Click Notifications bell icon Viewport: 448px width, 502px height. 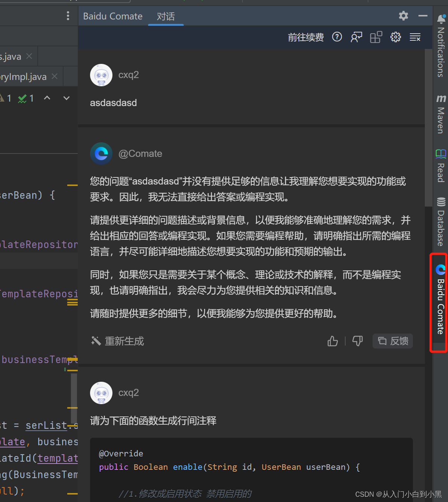[441, 19]
